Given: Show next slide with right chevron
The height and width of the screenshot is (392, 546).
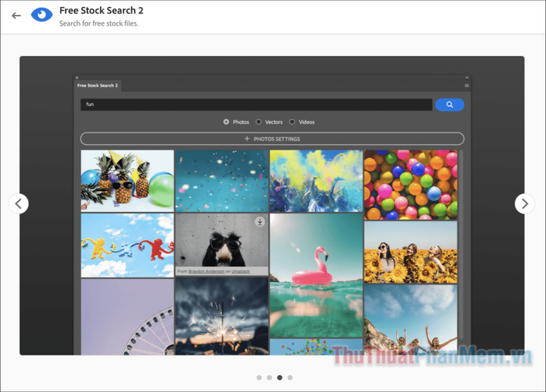Looking at the screenshot, I should [x=525, y=203].
